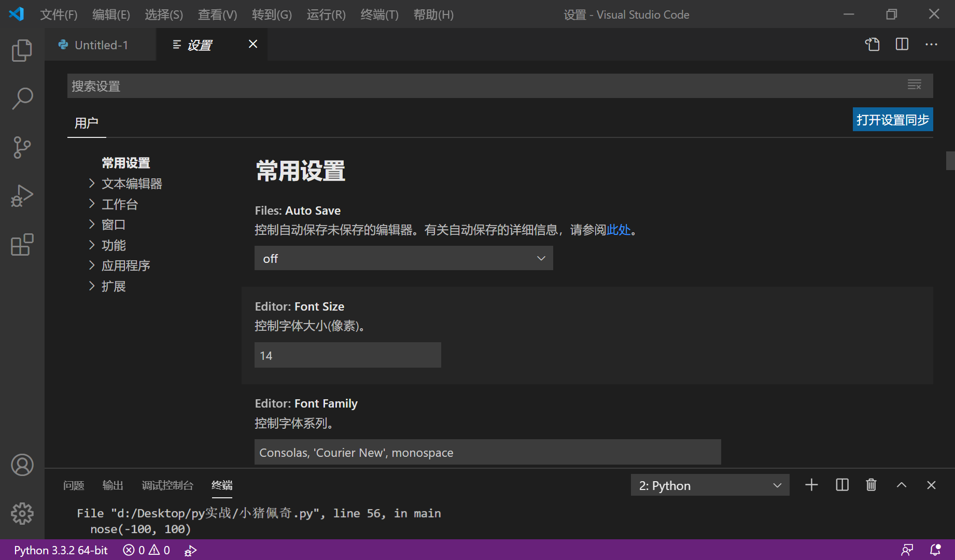Image resolution: width=955 pixels, height=560 pixels.
Task: Open the 2: Python terminal selector
Action: coord(710,485)
